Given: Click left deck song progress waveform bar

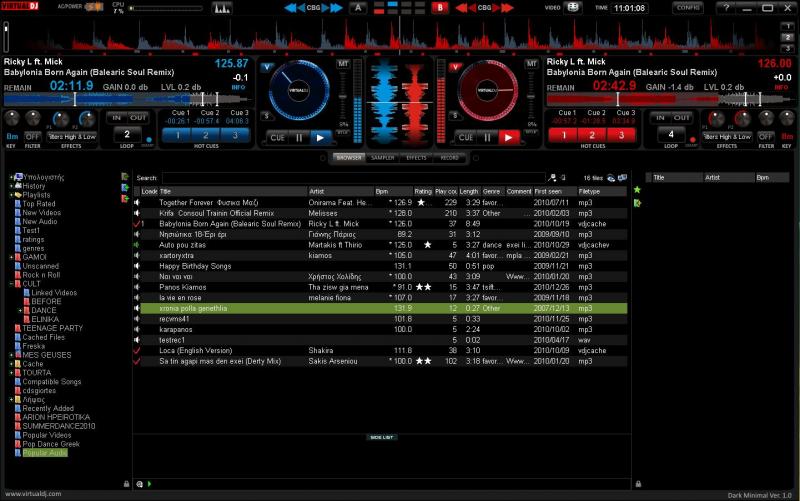Looking at the screenshot, I should click(x=127, y=99).
